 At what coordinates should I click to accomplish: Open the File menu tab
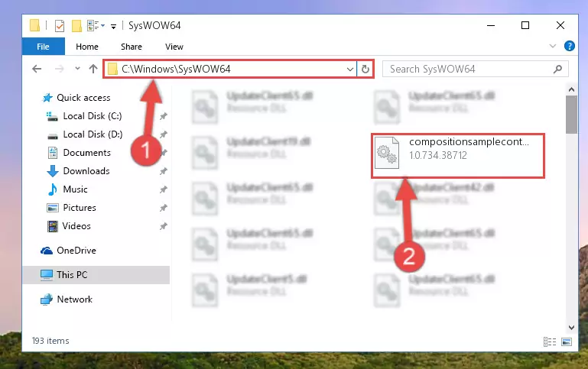(x=43, y=47)
